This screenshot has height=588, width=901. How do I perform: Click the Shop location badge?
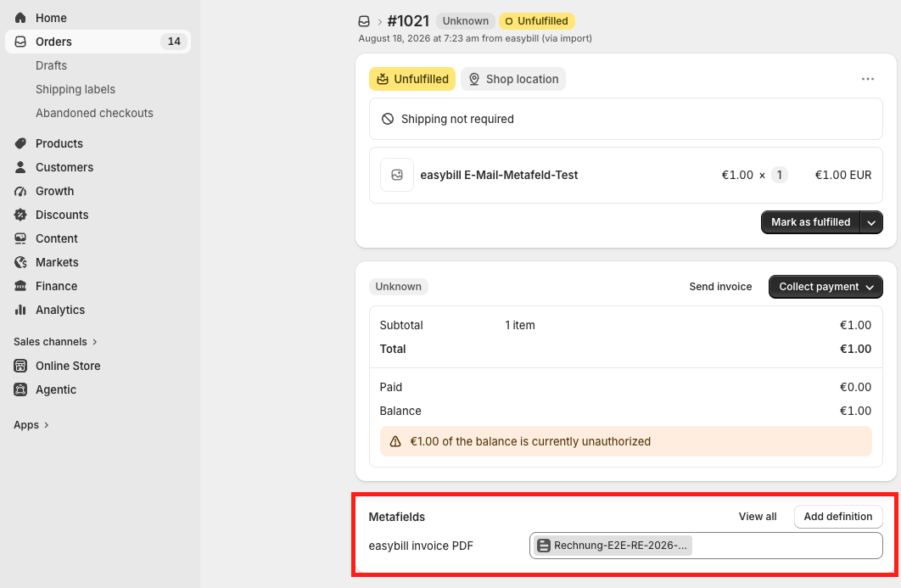(x=513, y=79)
